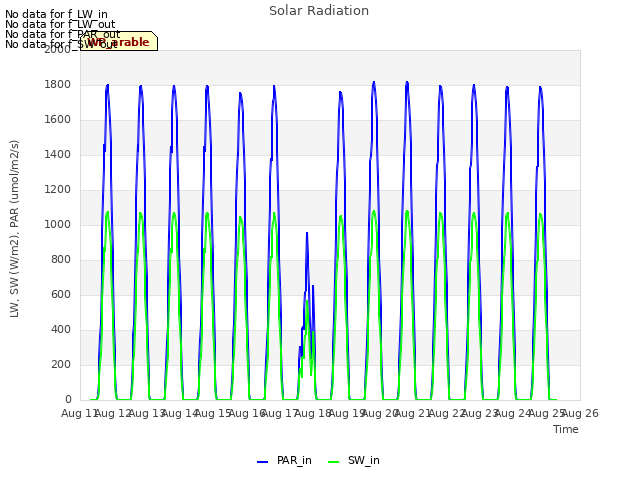The image size is (640, 480).
Task: Click the 1000 y-axis tick label
Action: click(58, 225)
